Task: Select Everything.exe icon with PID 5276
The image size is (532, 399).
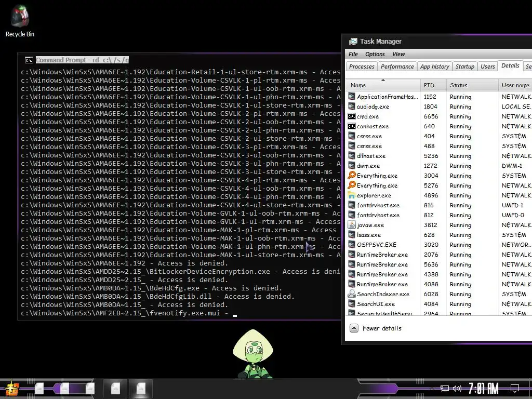Action: coord(352,185)
